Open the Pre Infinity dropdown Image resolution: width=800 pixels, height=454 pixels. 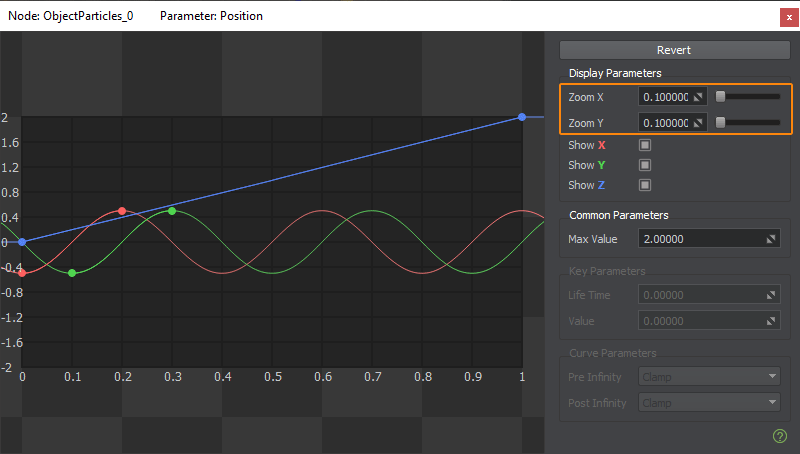coord(709,377)
